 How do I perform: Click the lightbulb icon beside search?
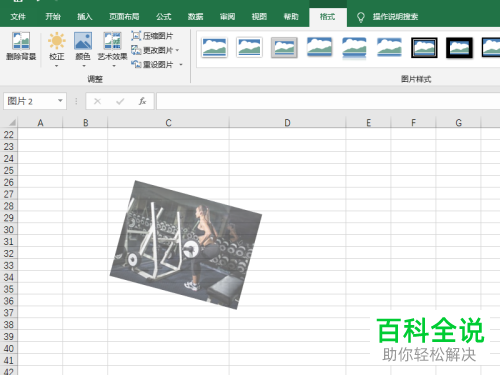pyautogui.click(x=361, y=17)
